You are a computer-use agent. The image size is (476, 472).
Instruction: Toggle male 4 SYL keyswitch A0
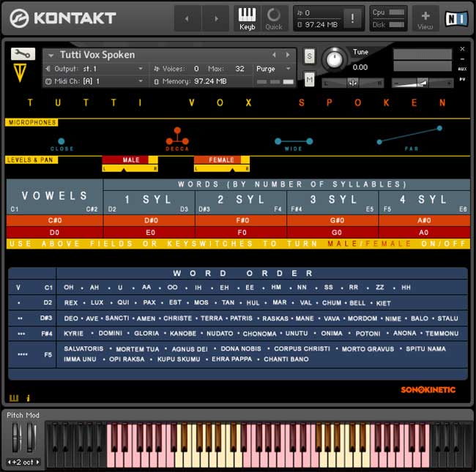coord(425,233)
